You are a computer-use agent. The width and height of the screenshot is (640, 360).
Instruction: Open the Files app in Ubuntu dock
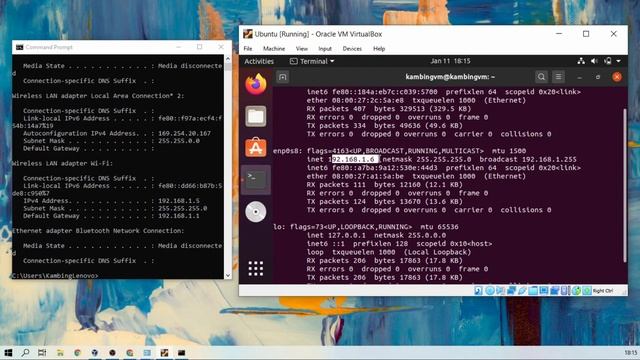coord(256,116)
